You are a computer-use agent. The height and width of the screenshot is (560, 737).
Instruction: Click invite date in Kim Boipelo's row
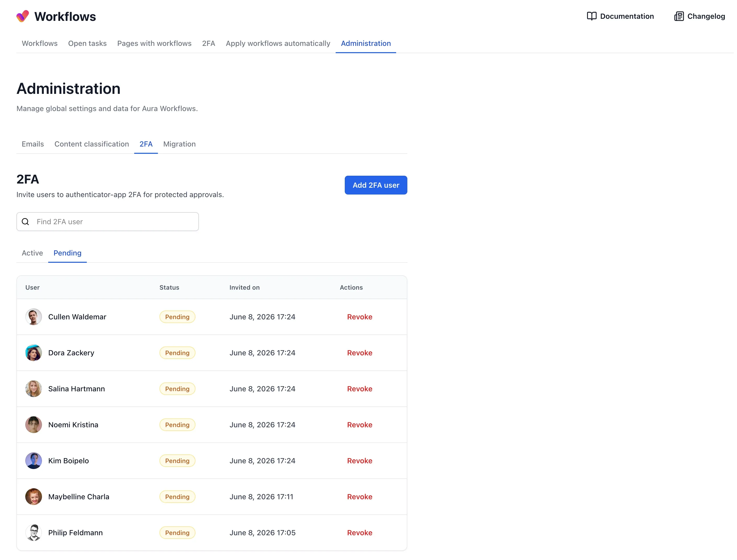[x=262, y=461]
